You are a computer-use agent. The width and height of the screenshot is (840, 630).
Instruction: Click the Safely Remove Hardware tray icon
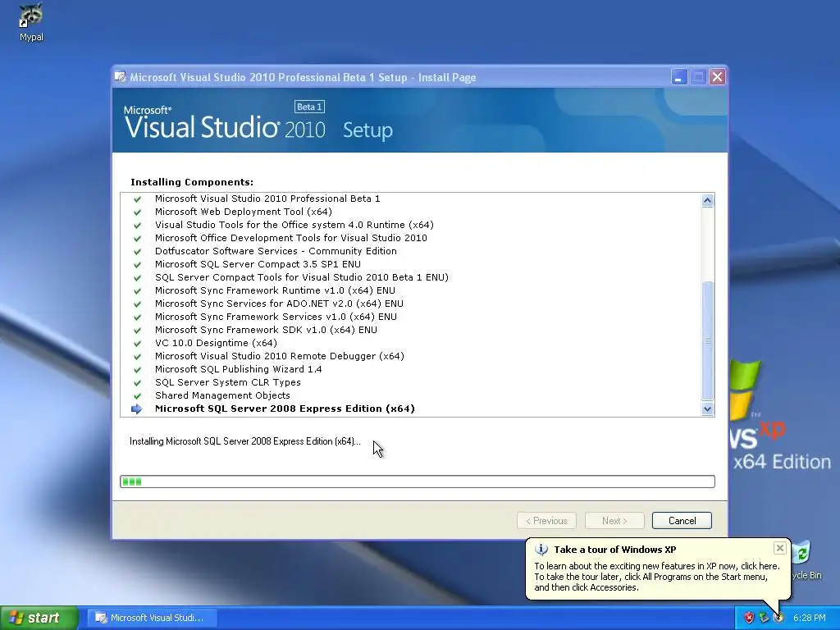(764, 618)
